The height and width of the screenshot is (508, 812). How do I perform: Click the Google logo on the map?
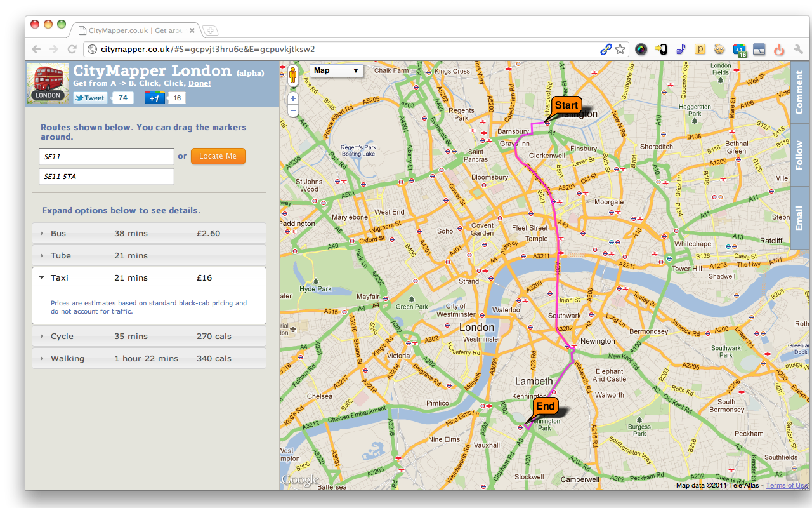pos(301,480)
